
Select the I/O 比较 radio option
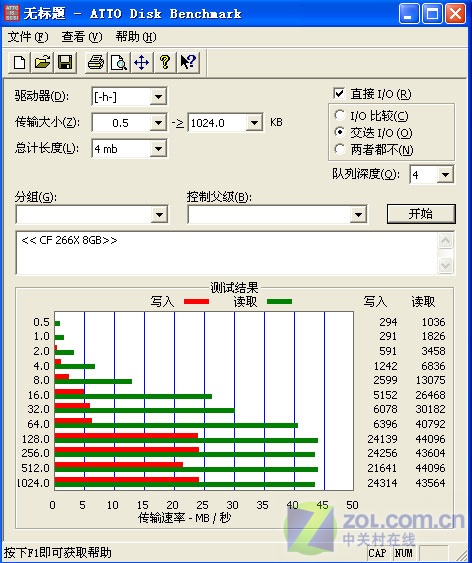(x=340, y=115)
